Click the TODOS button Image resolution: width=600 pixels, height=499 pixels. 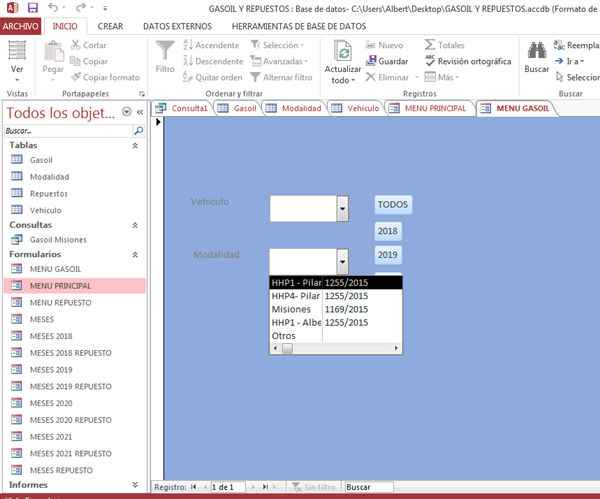tap(393, 204)
